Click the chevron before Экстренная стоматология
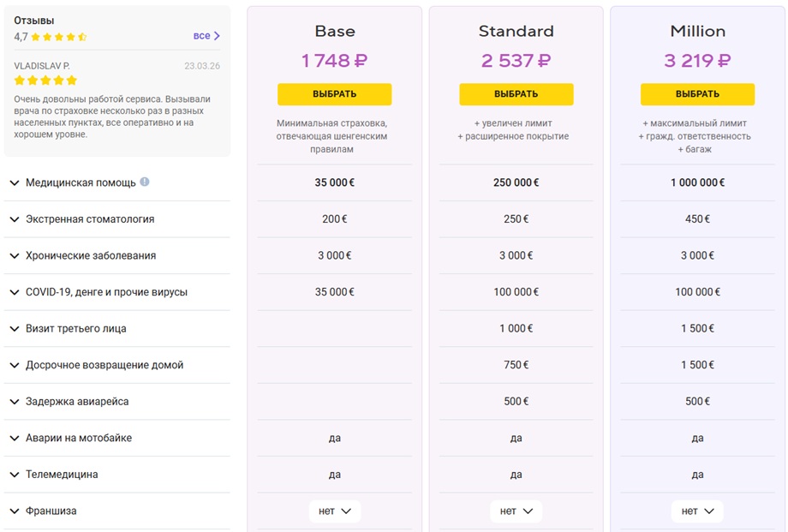The width and height of the screenshot is (788, 532). [x=15, y=219]
